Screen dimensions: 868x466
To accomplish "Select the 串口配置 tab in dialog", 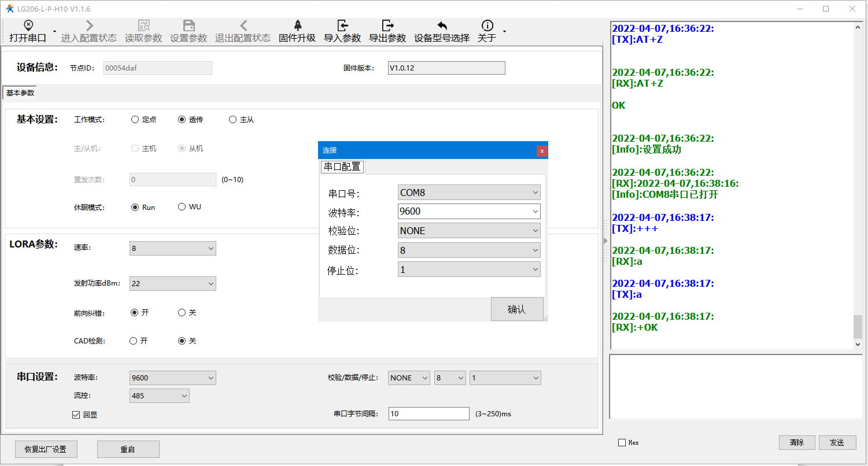I will click(x=342, y=167).
